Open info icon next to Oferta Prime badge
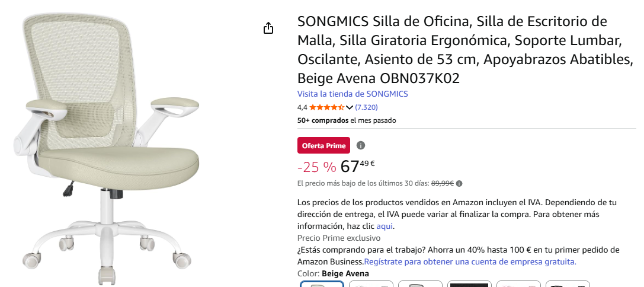644x287 pixels. click(361, 145)
